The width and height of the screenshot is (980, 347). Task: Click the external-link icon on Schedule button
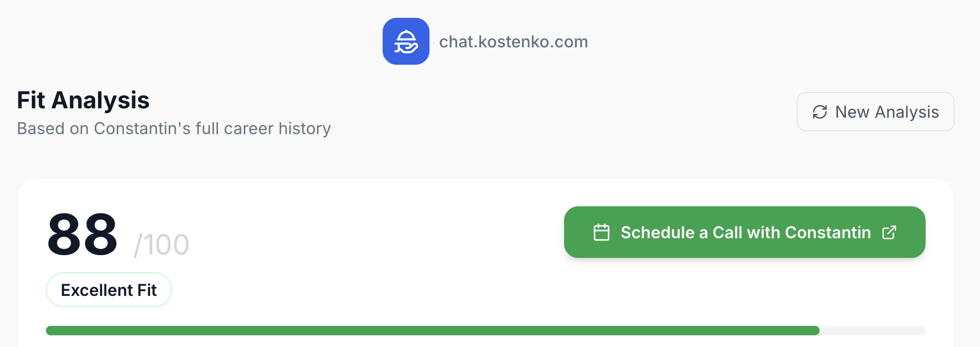(x=889, y=232)
